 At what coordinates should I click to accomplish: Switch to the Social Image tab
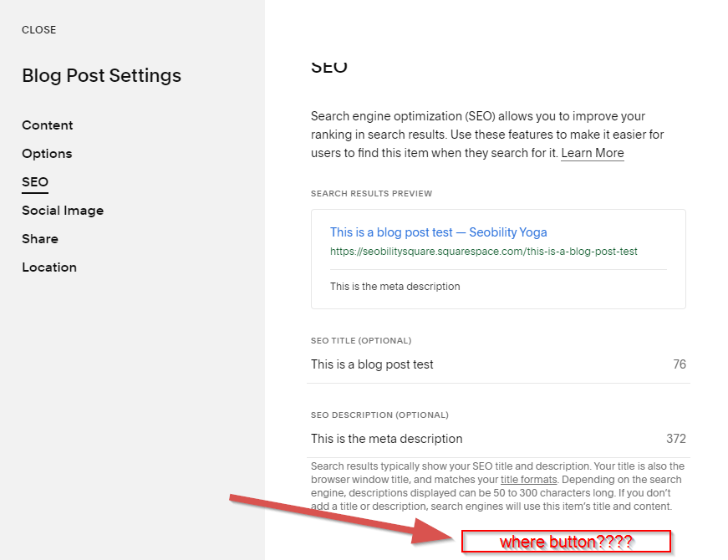pyautogui.click(x=63, y=210)
